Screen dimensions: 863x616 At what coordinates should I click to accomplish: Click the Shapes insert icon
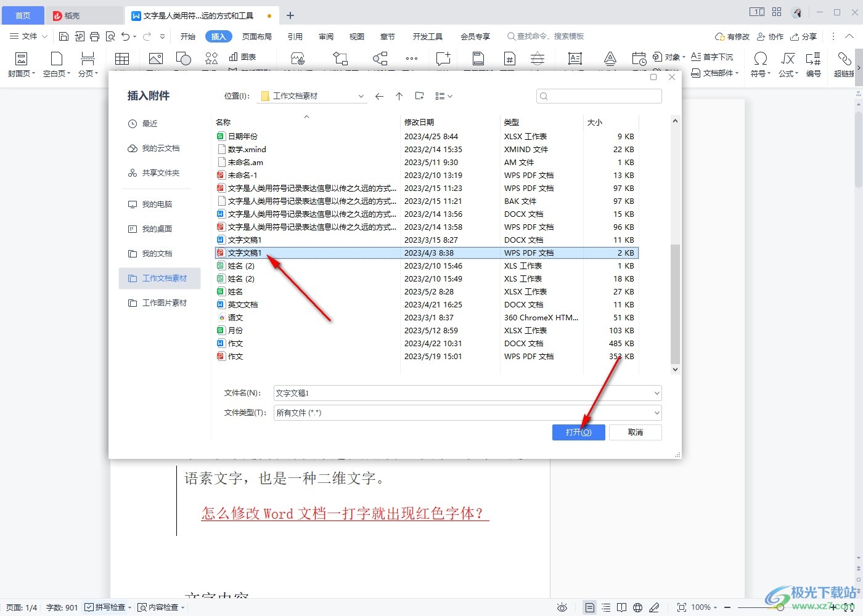[x=184, y=59]
